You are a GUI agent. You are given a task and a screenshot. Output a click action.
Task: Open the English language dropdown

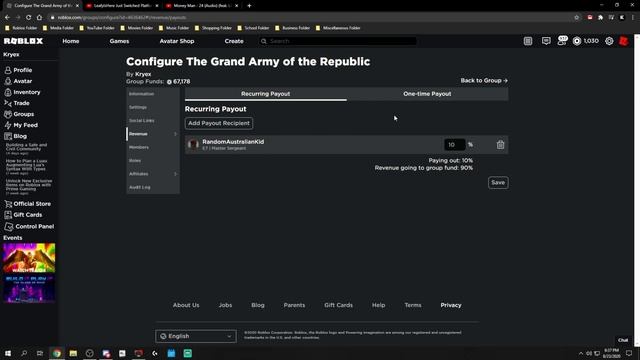[196, 336]
